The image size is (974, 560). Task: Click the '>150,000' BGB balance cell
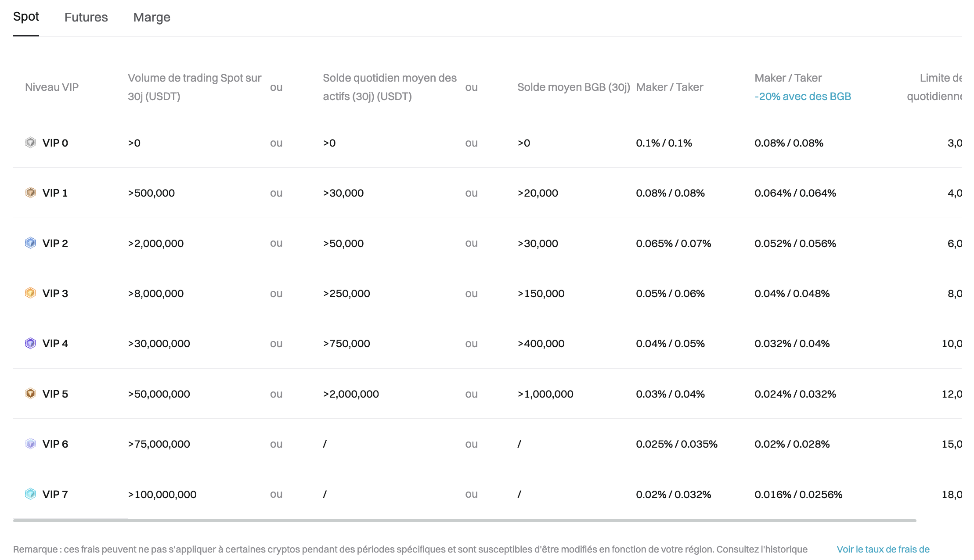tap(541, 293)
